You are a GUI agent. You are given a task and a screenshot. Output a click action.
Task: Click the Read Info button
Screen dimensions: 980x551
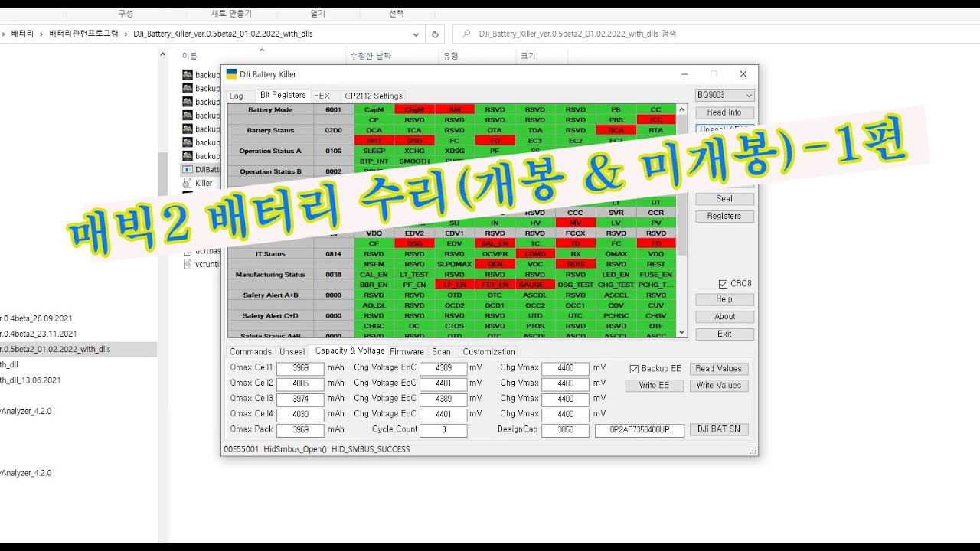pos(724,112)
